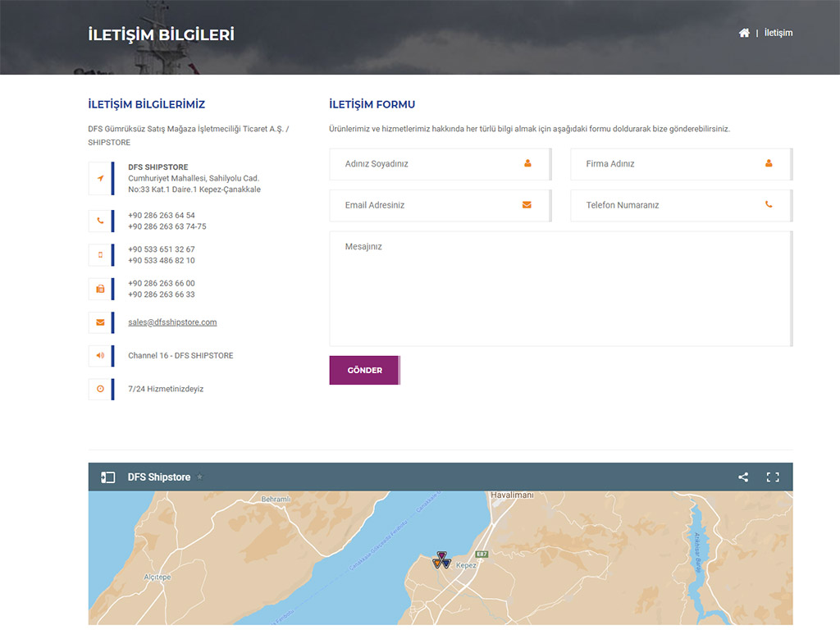
Task: Click the fax machine icon
Action: [100, 289]
